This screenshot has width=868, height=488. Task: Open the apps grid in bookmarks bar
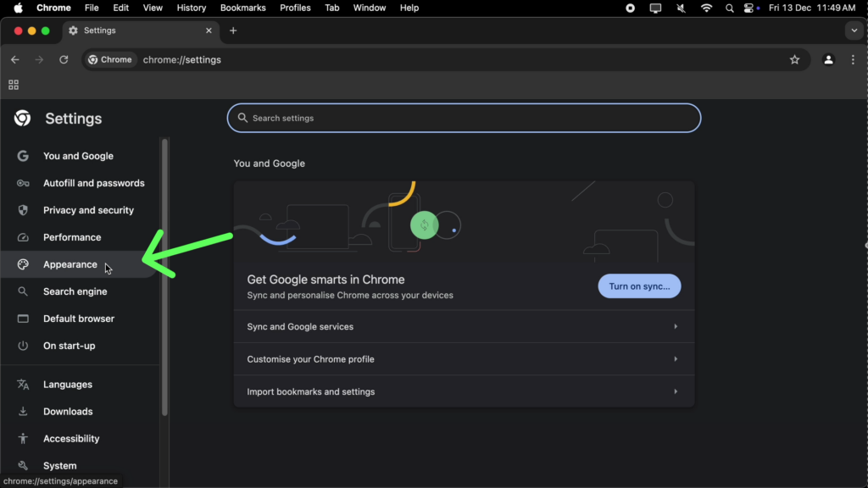14,85
